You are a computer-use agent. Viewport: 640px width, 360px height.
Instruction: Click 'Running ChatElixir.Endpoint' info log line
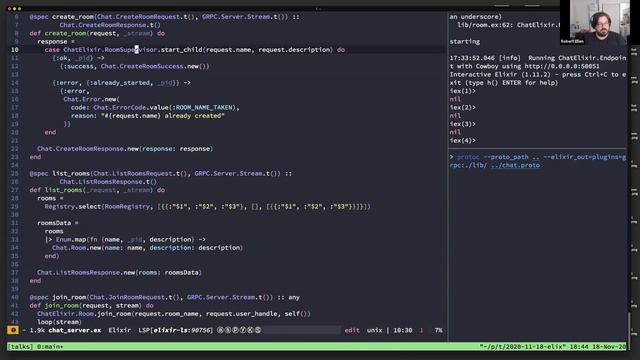[x=538, y=58]
